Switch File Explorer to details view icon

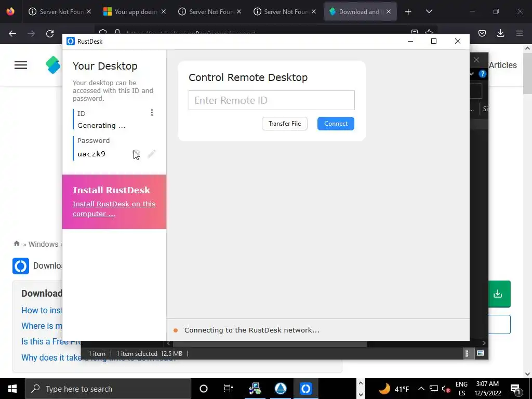coord(467,353)
